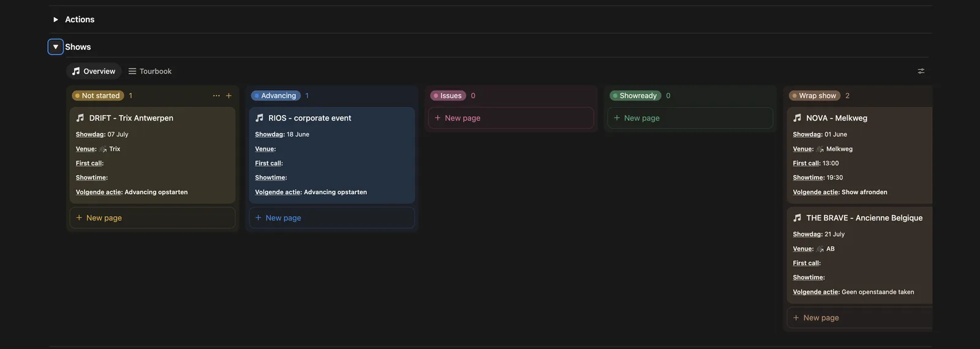
Task: Click the Showready status tag
Action: tap(635, 96)
